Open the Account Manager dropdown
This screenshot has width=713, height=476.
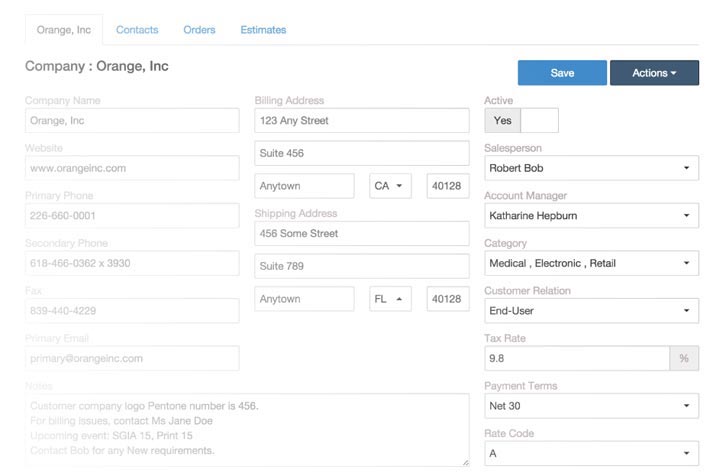[x=591, y=215]
